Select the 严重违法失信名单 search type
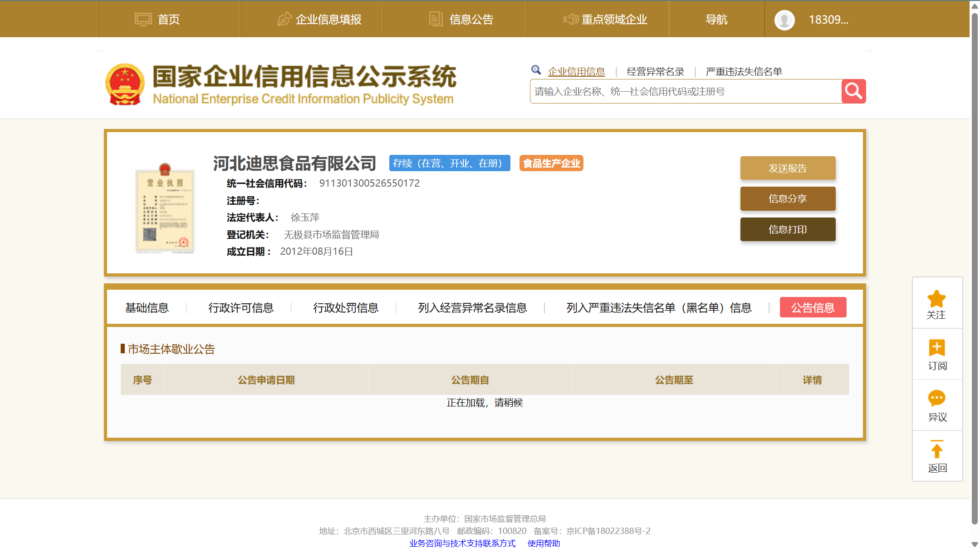The height and width of the screenshot is (549, 980). point(744,72)
